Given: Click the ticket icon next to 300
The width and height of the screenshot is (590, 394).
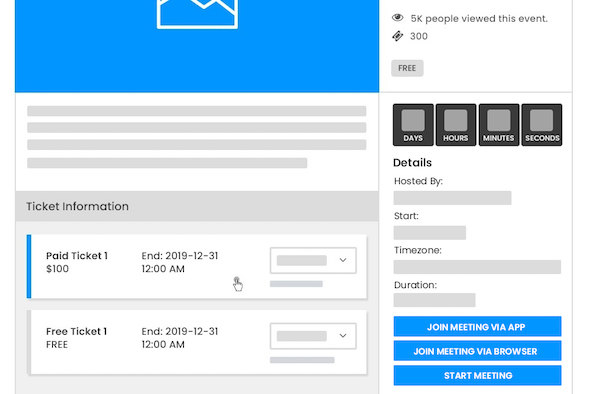Looking at the screenshot, I should (397, 36).
